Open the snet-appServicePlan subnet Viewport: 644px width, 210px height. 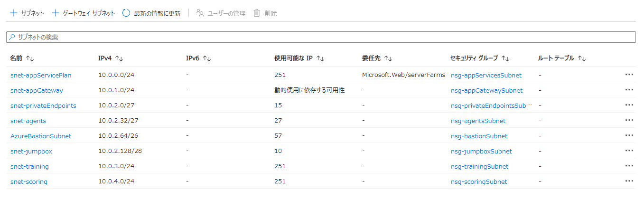coord(41,75)
